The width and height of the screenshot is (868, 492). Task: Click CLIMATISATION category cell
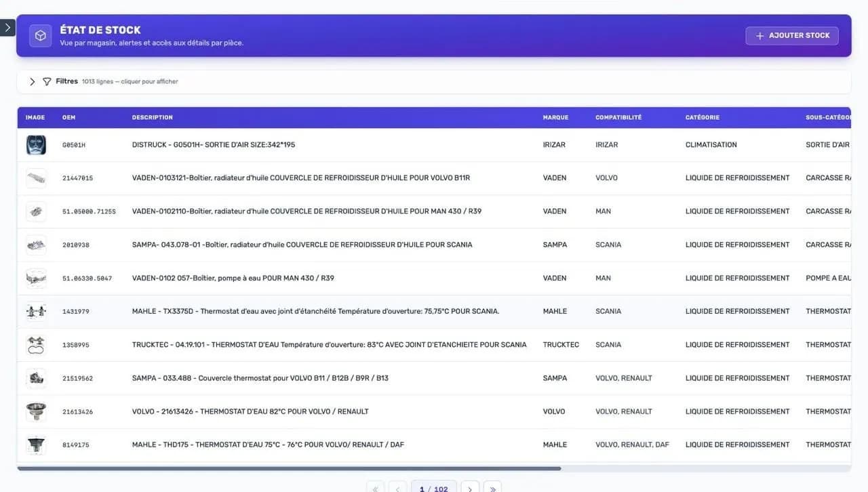coord(711,145)
